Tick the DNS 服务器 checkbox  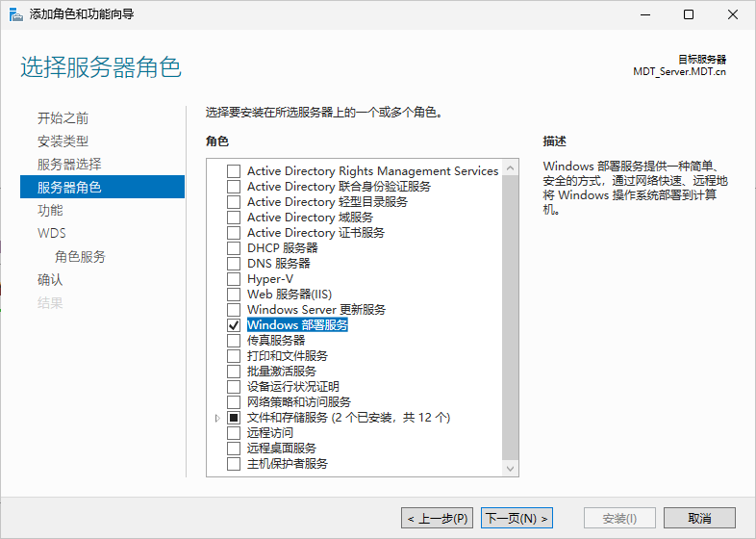[234, 264]
